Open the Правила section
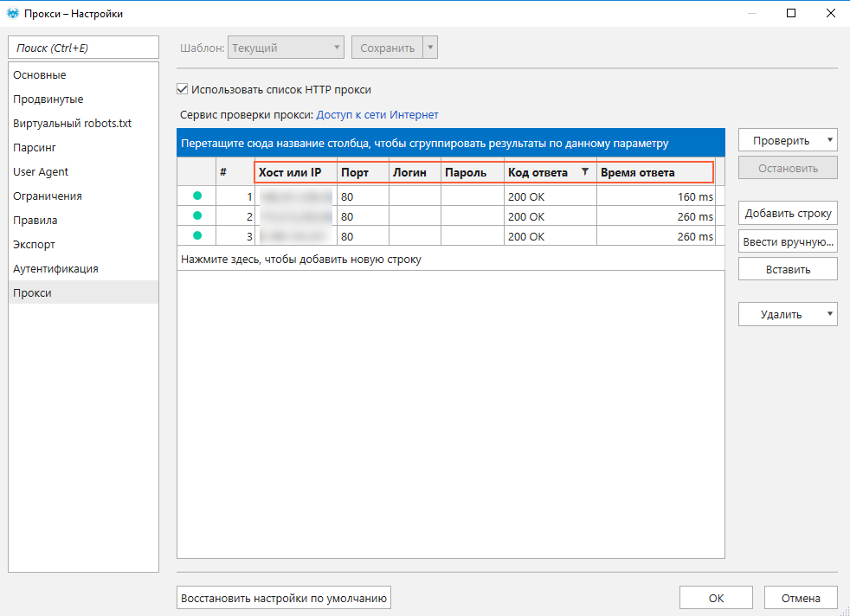Viewport: 850px width, 616px height. [x=83, y=220]
